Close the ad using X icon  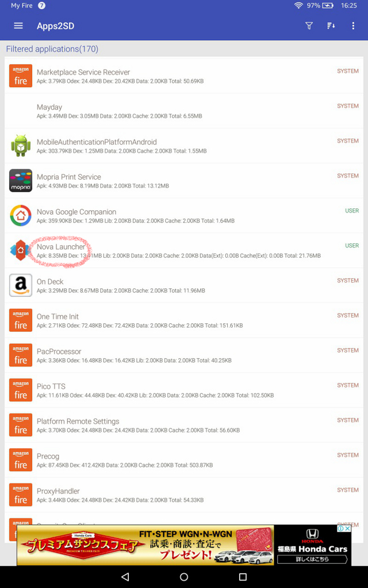click(x=347, y=528)
